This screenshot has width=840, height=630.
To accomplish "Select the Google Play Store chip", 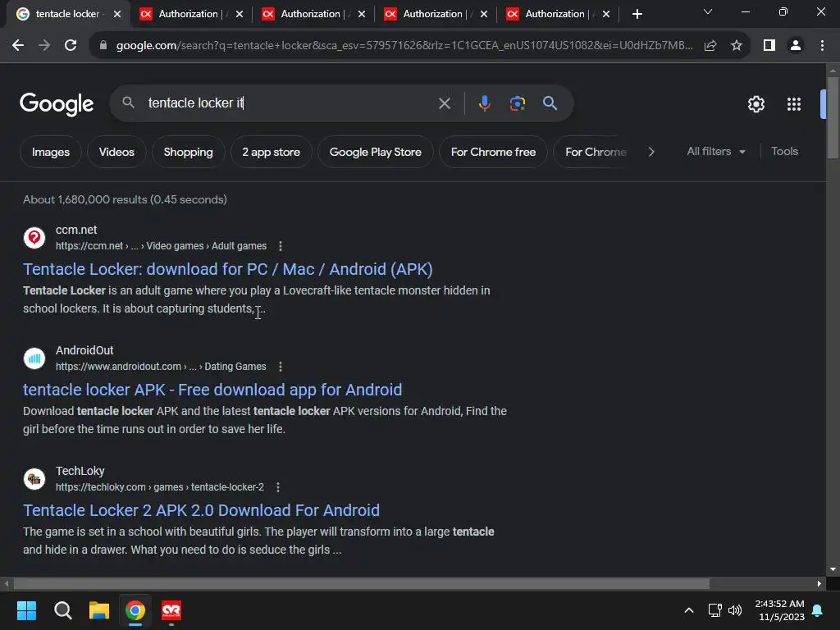I will point(376,152).
